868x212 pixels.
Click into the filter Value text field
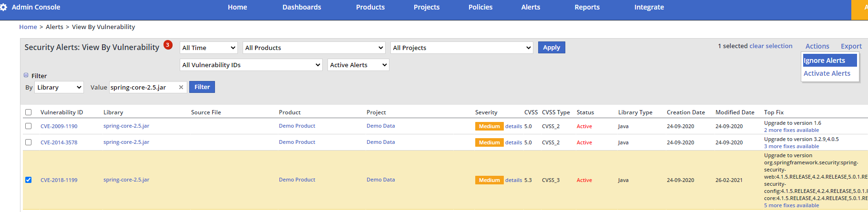tap(143, 87)
